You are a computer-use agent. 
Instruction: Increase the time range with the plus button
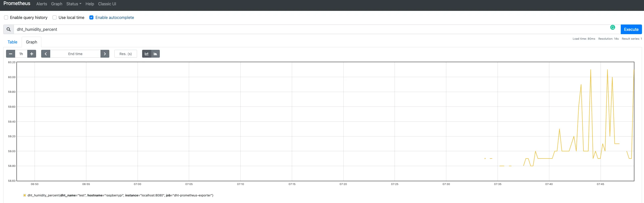tap(32, 54)
